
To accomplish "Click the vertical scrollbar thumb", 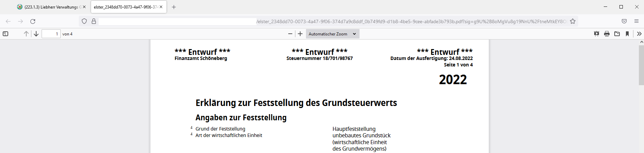I will point(641,65).
